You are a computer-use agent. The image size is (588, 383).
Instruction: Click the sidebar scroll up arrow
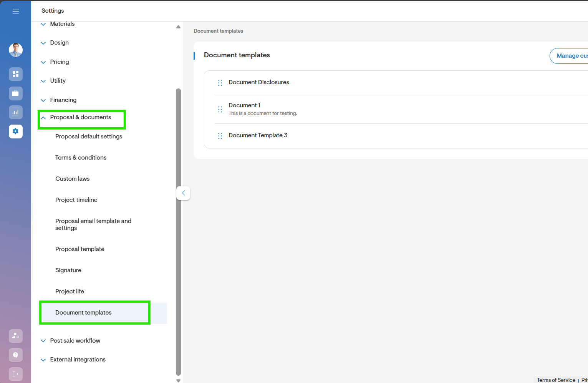178,27
